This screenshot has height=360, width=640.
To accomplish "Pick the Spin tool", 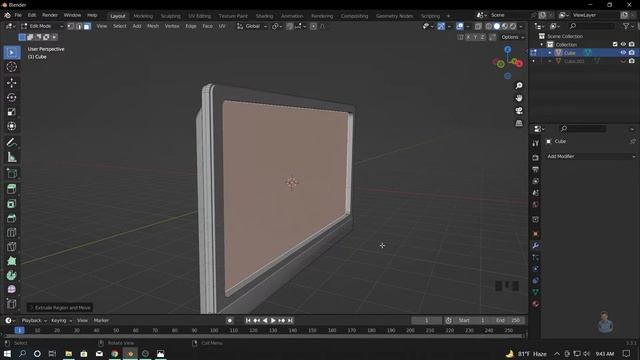I will [11, 275].
